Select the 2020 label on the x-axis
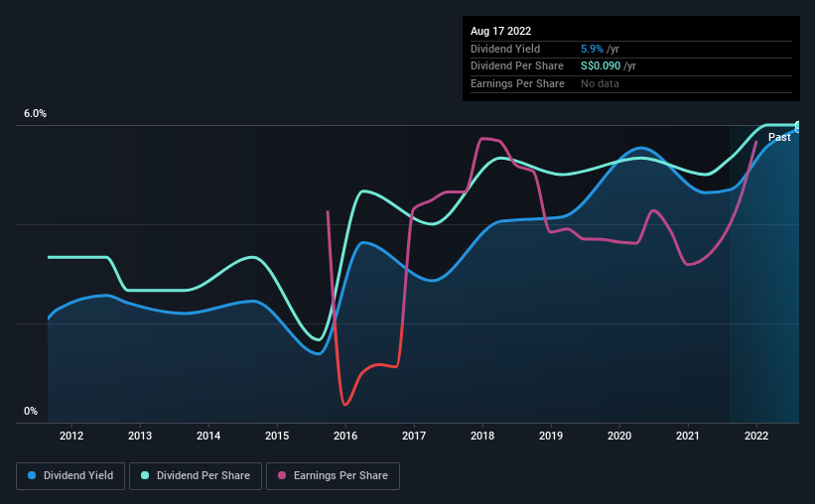 click(x=619, y=436)
